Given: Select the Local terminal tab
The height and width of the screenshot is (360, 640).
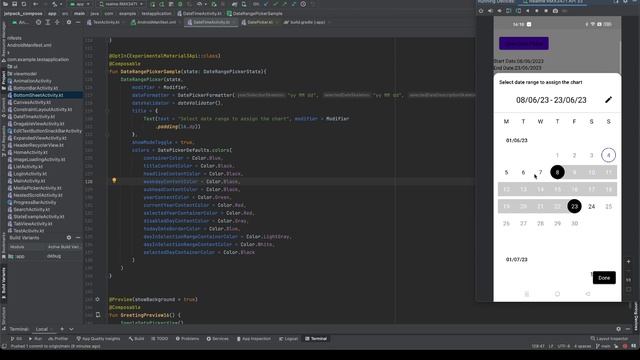Looking at the screenshot, I should pos(42,329).
